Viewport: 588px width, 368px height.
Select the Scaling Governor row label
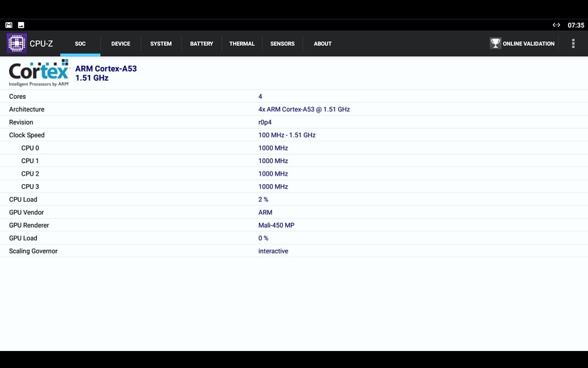pyautogui.click(x=34, y=251)
